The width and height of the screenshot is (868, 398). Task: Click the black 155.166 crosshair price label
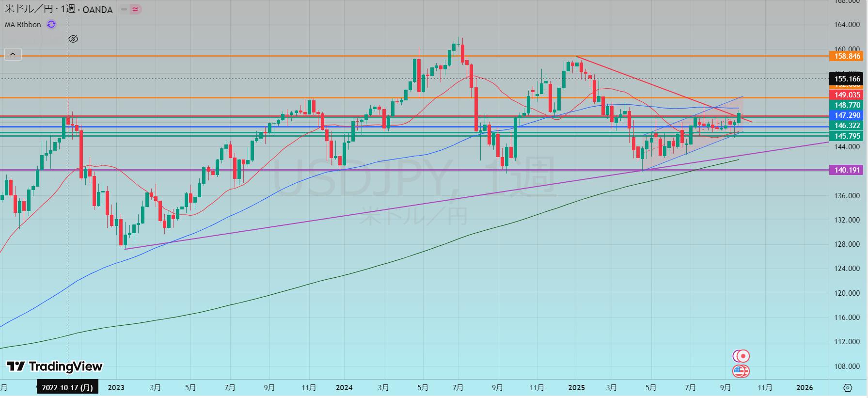click(x=847, y=79)
